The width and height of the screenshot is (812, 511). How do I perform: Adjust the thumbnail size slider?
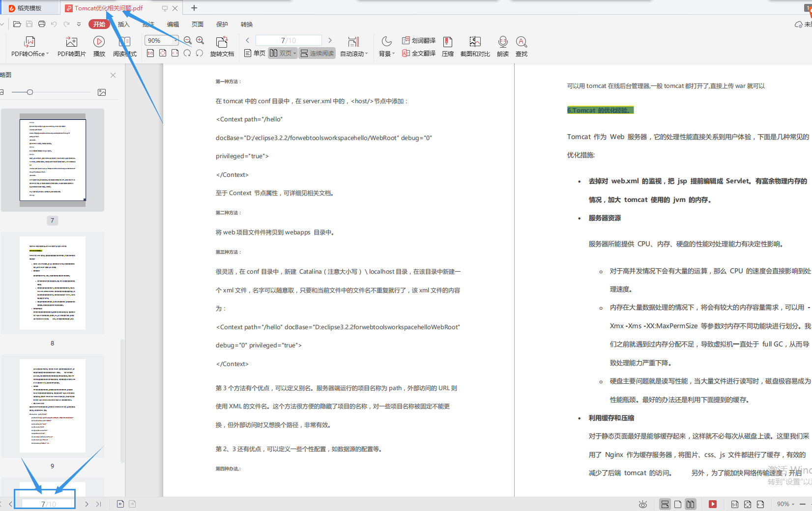30,92
